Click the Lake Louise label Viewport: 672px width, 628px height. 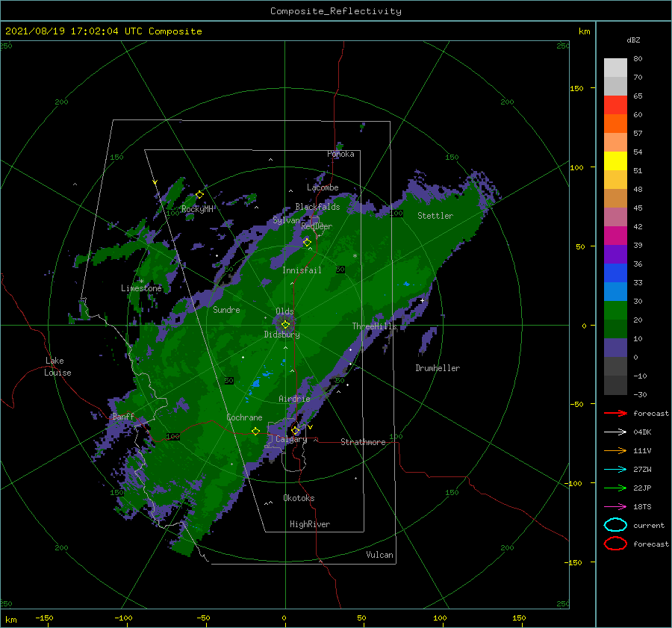[57, 367]
